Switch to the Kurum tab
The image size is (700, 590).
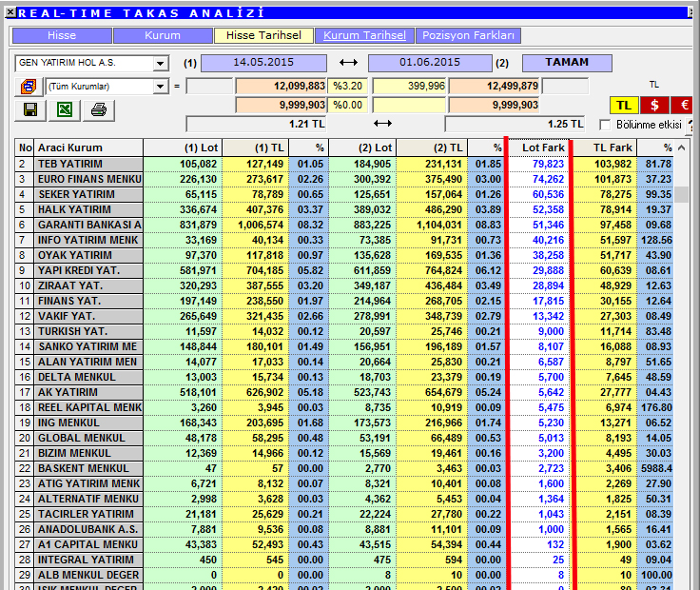(163, 35)
